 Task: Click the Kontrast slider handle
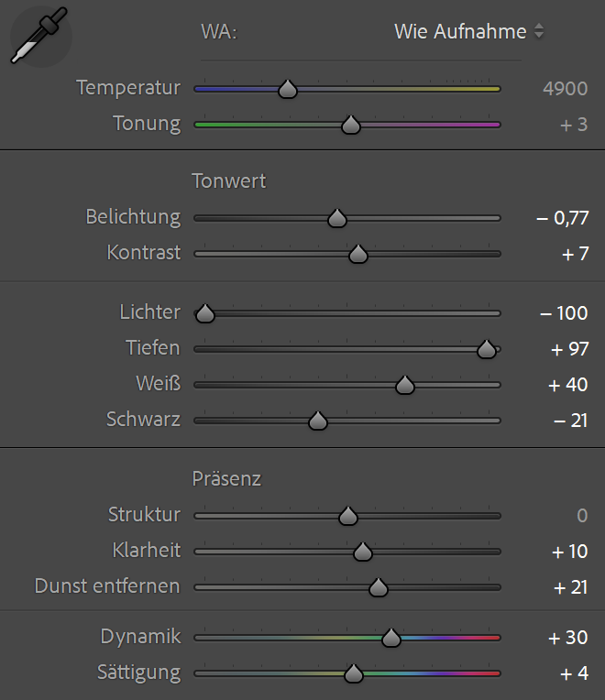[358, 254]
